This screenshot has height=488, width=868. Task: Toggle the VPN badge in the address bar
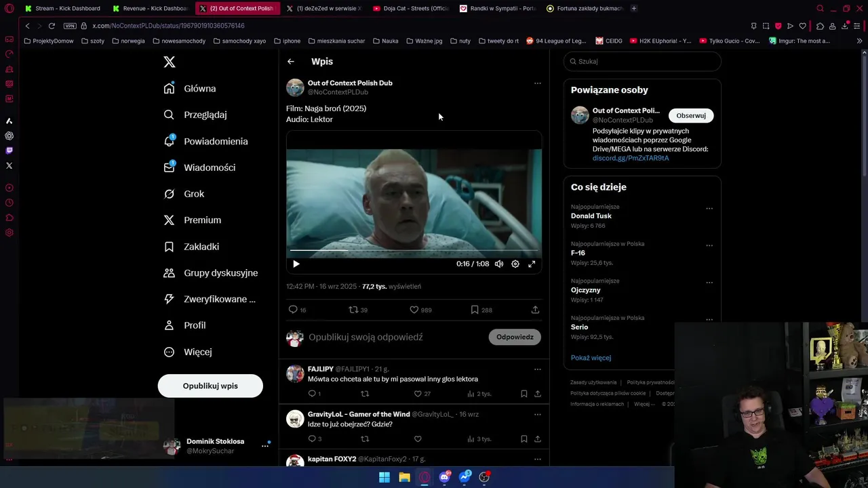pos(70,26)
